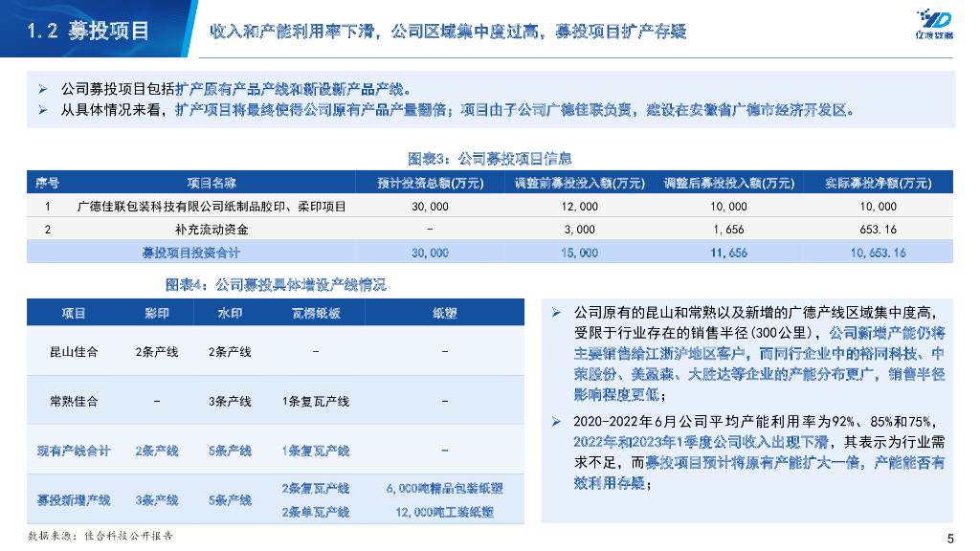Click 昆山佳合's 彩印 cell '2条产线'
Viewport: 980px width, 551px height.
(157, 352)
